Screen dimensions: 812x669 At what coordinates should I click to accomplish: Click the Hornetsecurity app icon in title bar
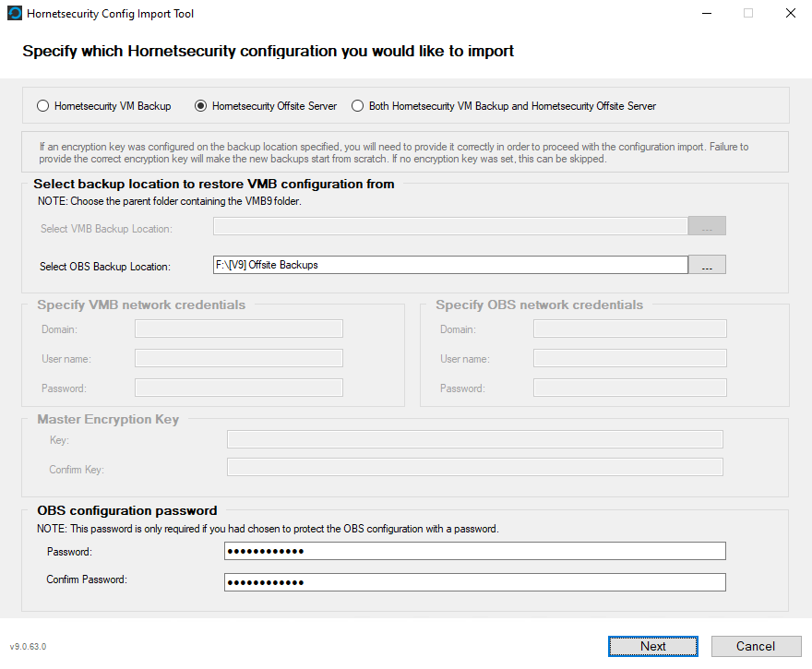[x=15, y=14]
